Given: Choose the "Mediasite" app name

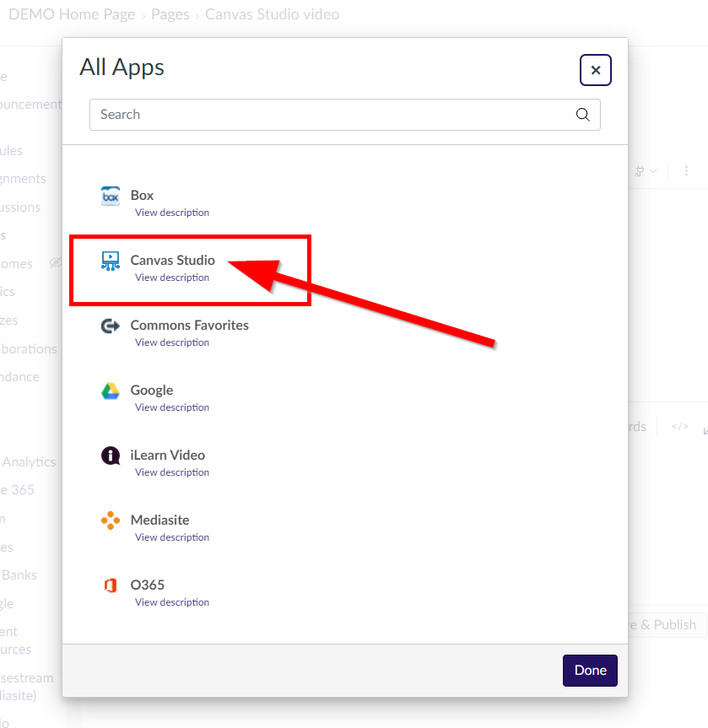Looking at the screenshot, I should [159, 520].
